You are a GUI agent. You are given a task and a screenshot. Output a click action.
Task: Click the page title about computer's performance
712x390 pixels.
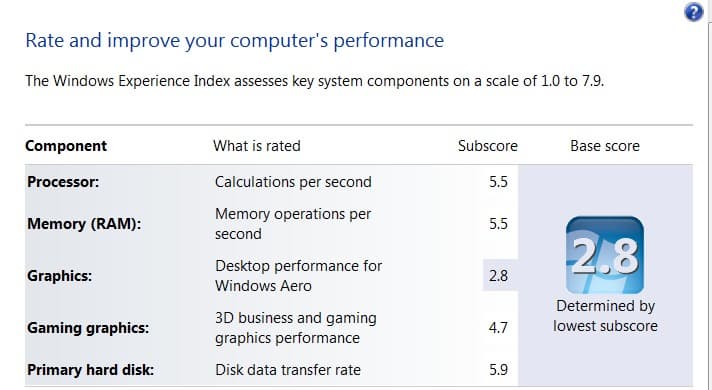click(x=235, y=40)
